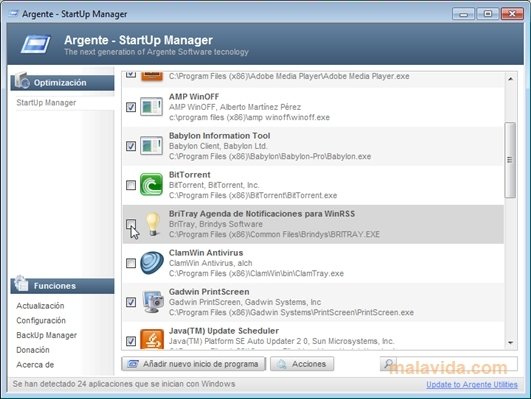Image resolution: width=531 pixels, height=399 pixels.
Task: Open Configuración in Funciones
Action: click(41, 320)
